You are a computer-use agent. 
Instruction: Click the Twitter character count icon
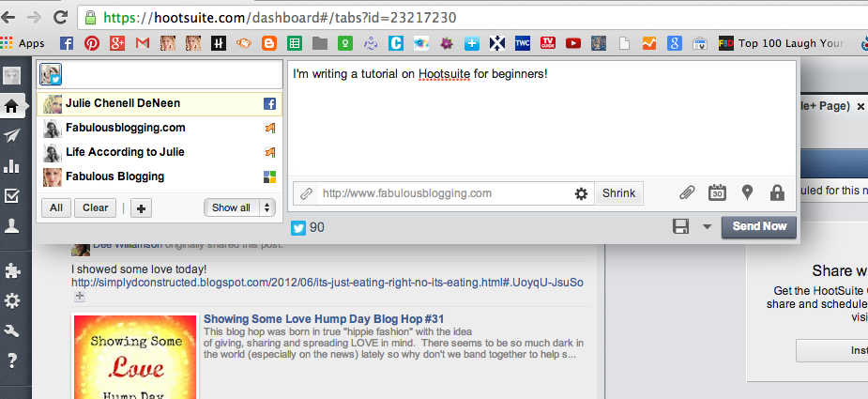pyautogui.click(x=298, y=228)
